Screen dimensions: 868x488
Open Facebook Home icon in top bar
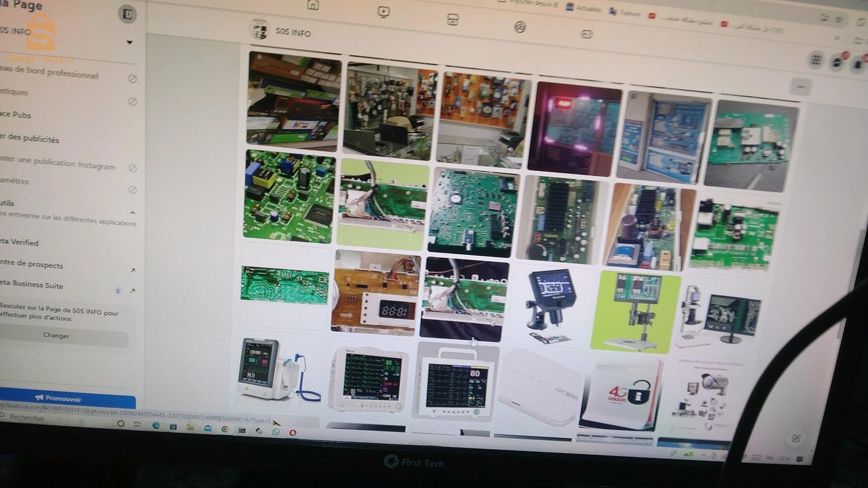coord(313,5)
